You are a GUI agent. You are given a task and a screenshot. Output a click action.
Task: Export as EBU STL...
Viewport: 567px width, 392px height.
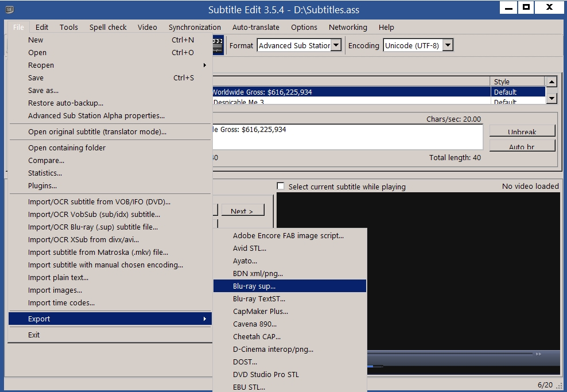290,387
